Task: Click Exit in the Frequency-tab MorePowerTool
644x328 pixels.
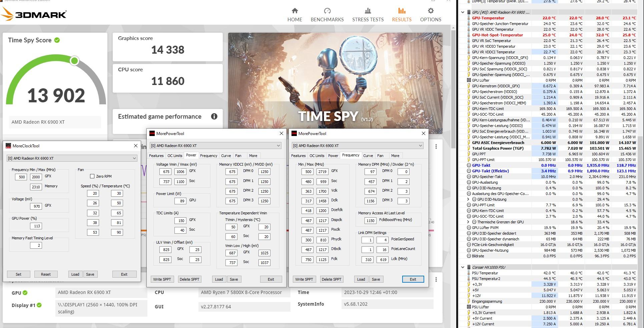Action: coord(413,279)
